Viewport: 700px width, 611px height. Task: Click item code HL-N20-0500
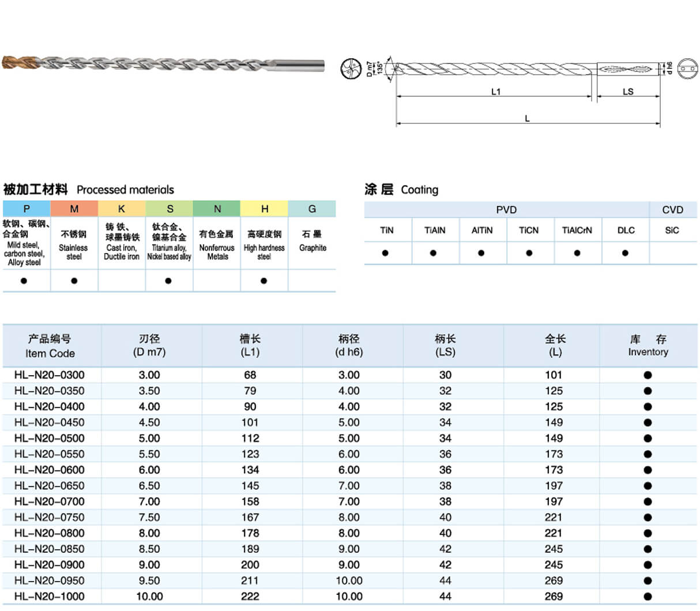click(x=50, y=439)
